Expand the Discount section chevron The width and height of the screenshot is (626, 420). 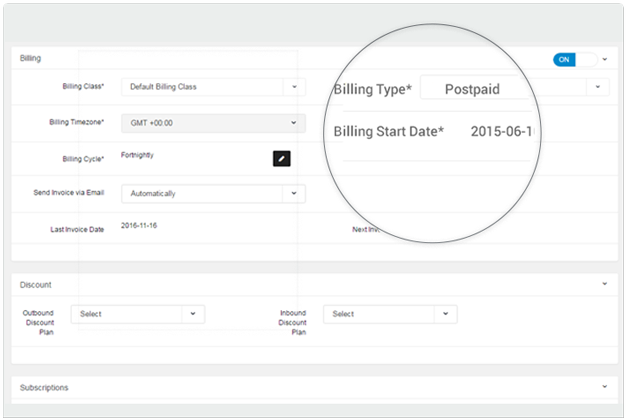coord(605,284)
